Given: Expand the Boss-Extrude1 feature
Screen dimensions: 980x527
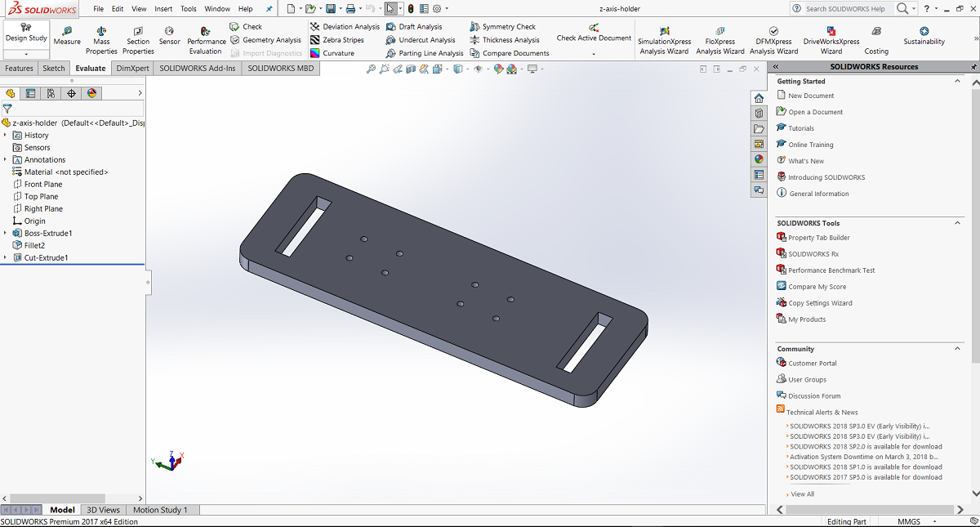Looking at the screenshot, I should pyautogui.click(x=5, y=234).
